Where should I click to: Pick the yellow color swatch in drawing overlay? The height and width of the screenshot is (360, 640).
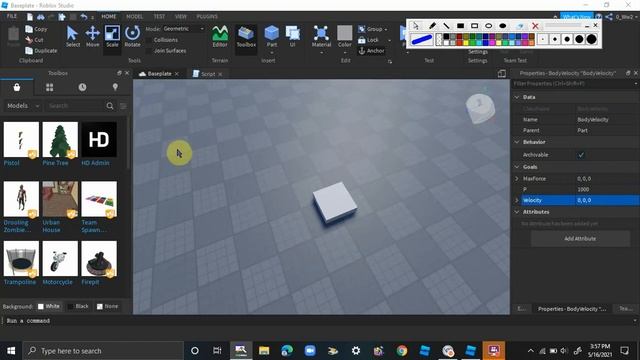466,43
